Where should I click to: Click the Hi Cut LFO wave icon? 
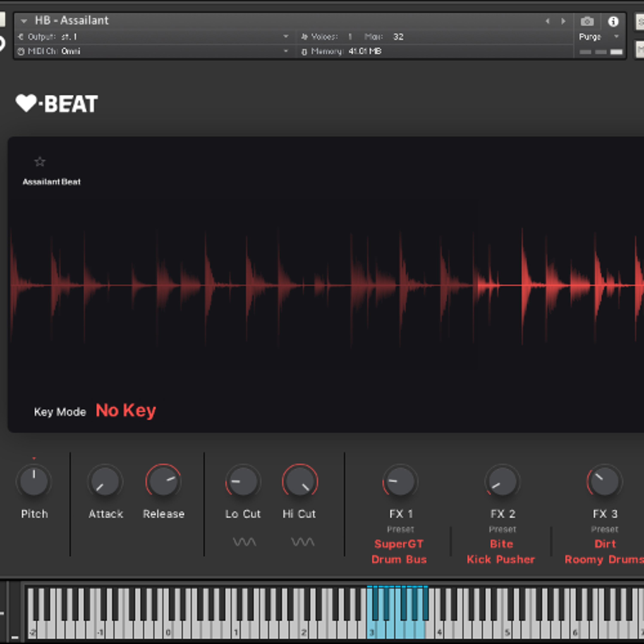click(x=303, y=542)
